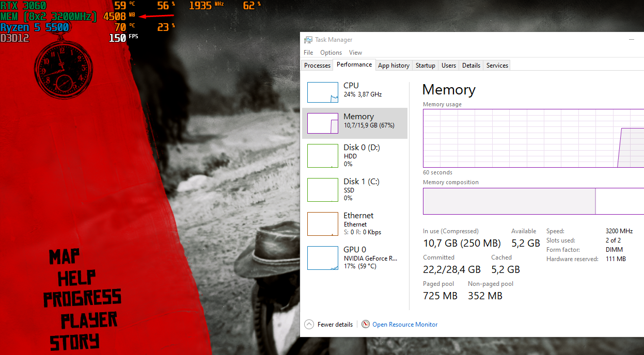This screenshot has height=355, width=644.
Task: Click the '10,7/15,9 GB (67%)' memory text
Action: (x=369, y=125)
